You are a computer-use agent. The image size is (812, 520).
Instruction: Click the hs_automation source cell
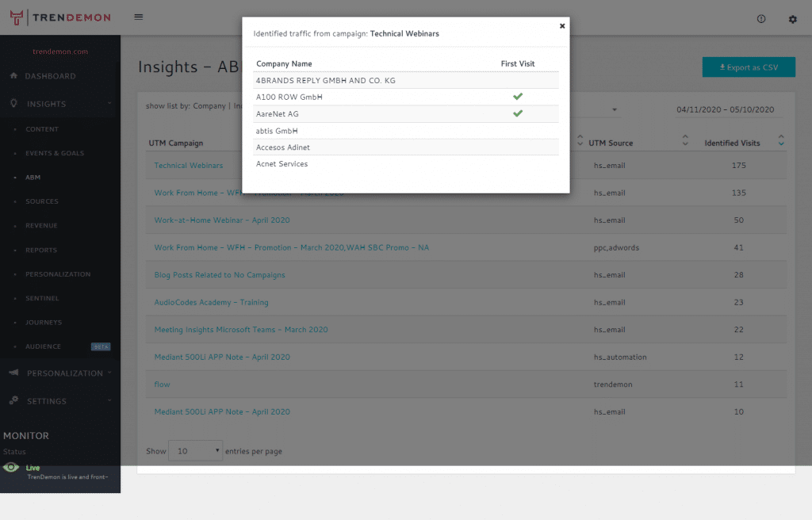(620, 357)
